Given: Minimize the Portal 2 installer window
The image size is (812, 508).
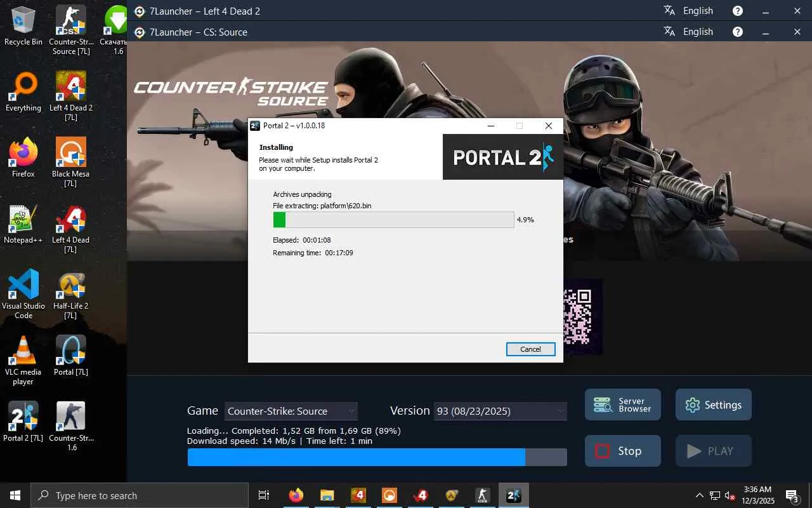Looking at the screenshot, I should tap(490, 126).
